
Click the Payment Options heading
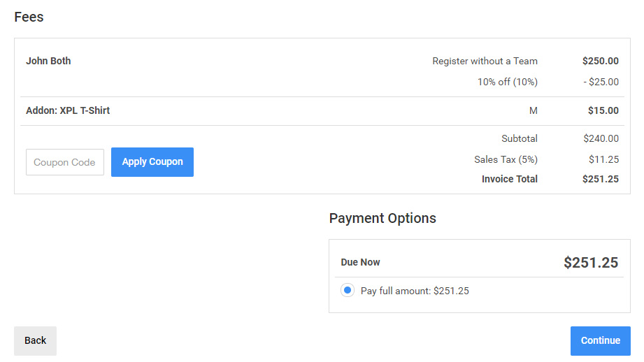click(382, 218)
